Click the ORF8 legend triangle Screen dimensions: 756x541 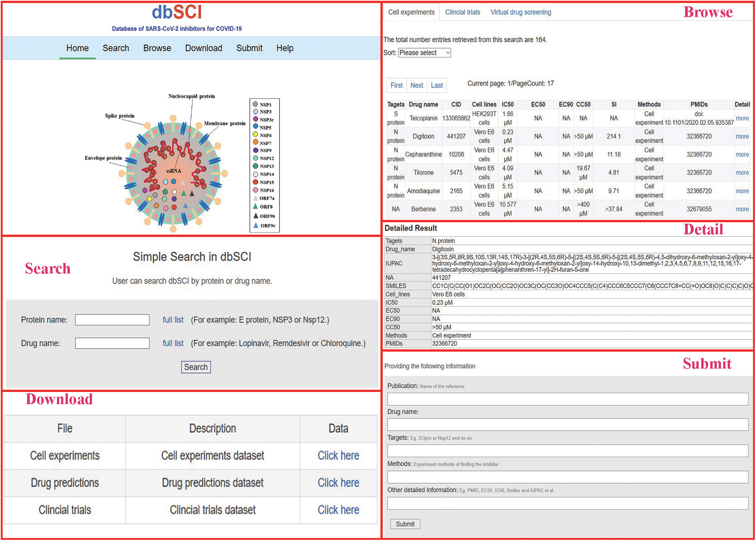[x=255, y=206]
